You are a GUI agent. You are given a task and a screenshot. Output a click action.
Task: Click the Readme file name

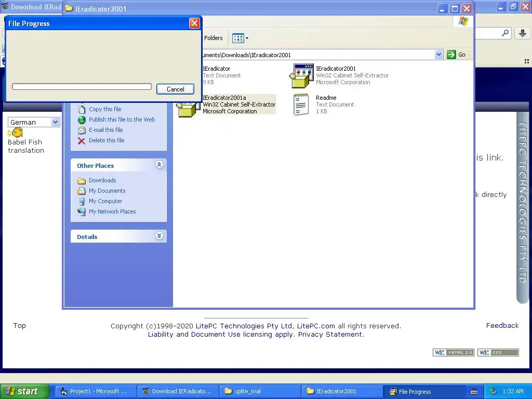coord(326,98)
